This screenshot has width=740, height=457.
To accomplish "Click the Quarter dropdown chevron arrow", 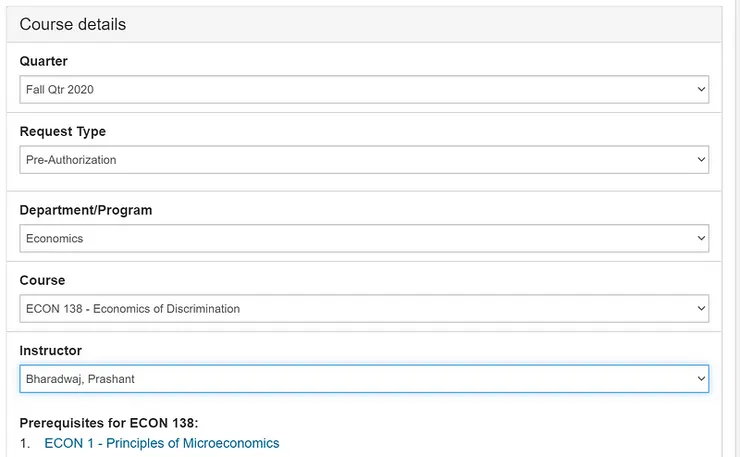I will click(700, 90).
